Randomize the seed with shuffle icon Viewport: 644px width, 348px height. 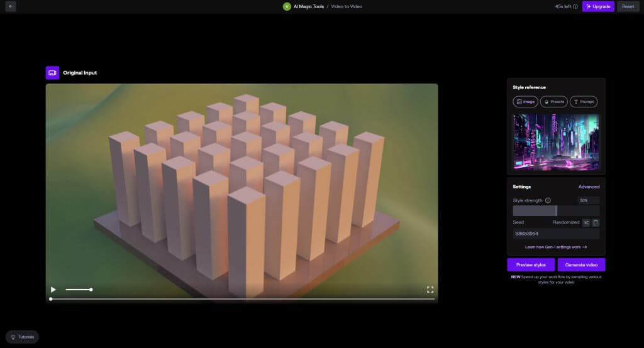pyautogui.click(x=586, y=222)
